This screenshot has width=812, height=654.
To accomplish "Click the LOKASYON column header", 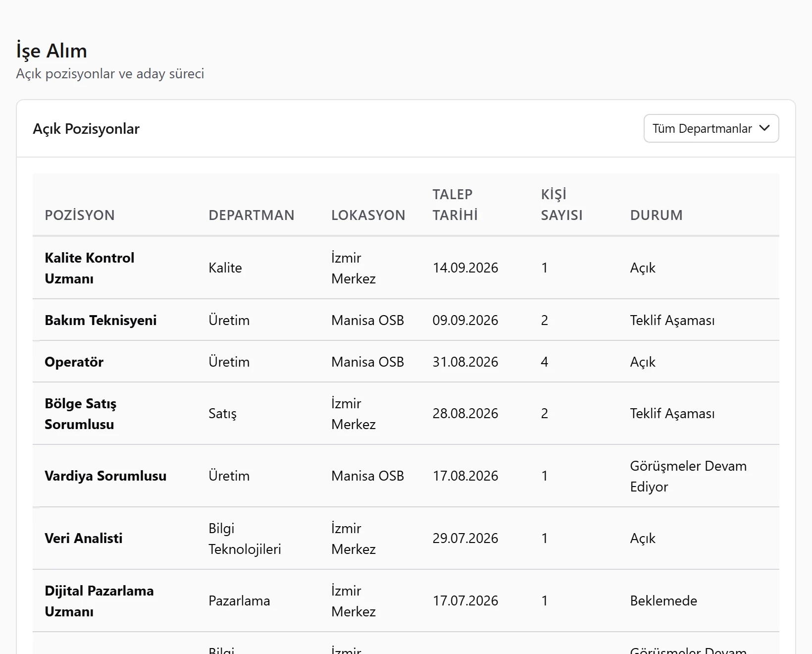I will pos(368,215).
